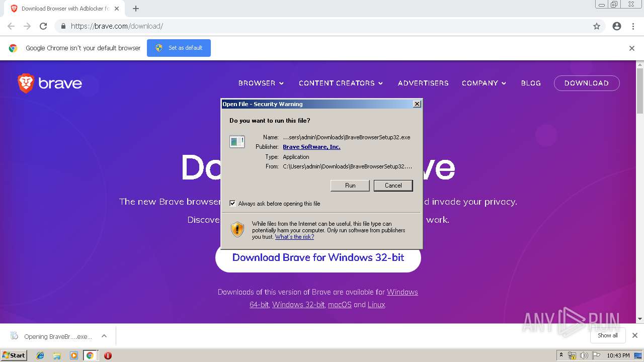The width and height of the screenshot is (644, 362).
Task: Expand the BROWSER dropdown menu
Action: [261, 83]
